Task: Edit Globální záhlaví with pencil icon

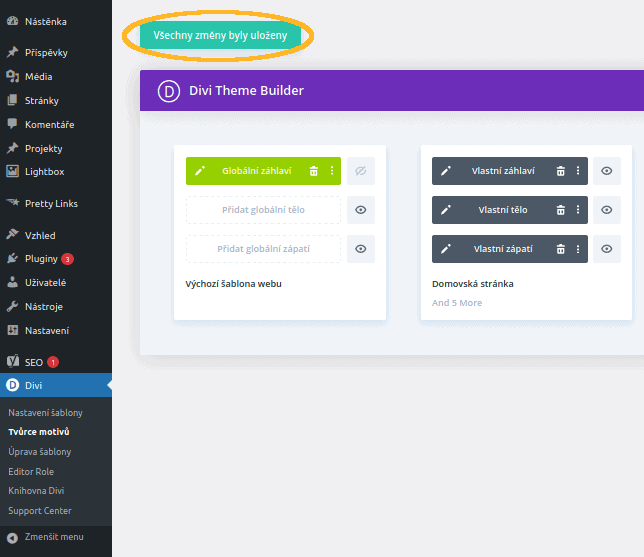Action: tap(200, 171)
